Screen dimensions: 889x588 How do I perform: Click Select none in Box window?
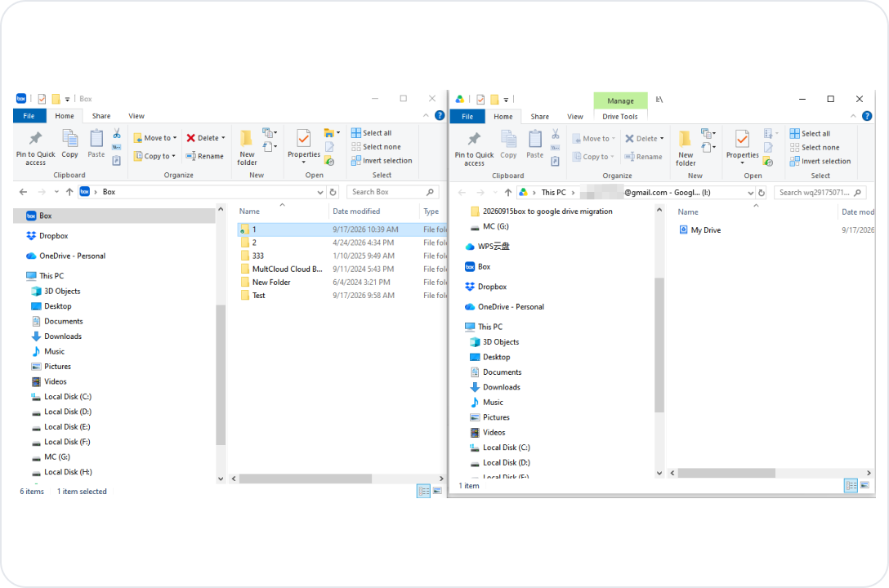(376, 147)
